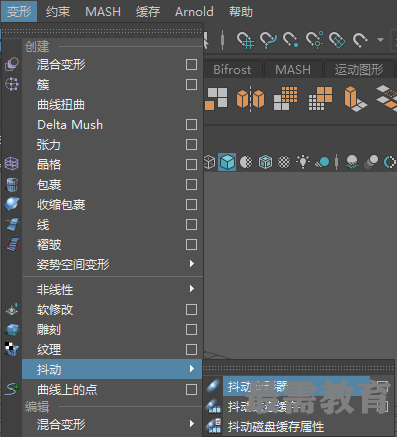Choose the 曲线扭曲 menu entry
The image size is (397, 437).
point(61,105)
